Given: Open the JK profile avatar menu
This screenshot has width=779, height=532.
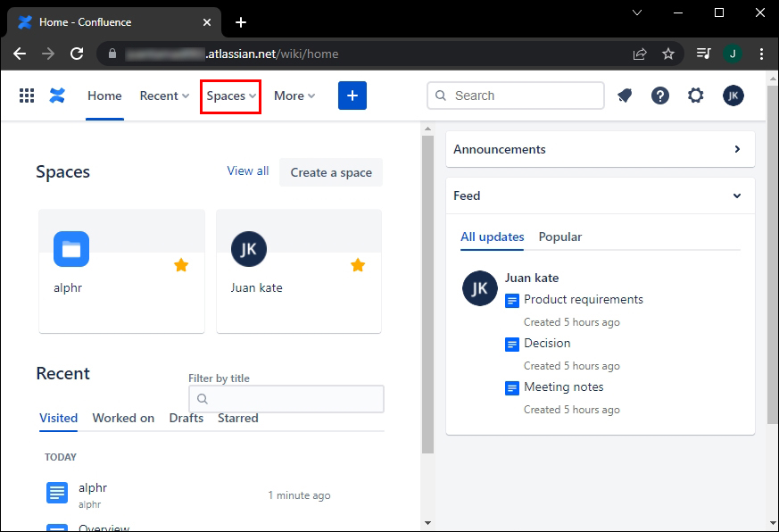Looking at the screenshot, I should (x=733, y=96).
